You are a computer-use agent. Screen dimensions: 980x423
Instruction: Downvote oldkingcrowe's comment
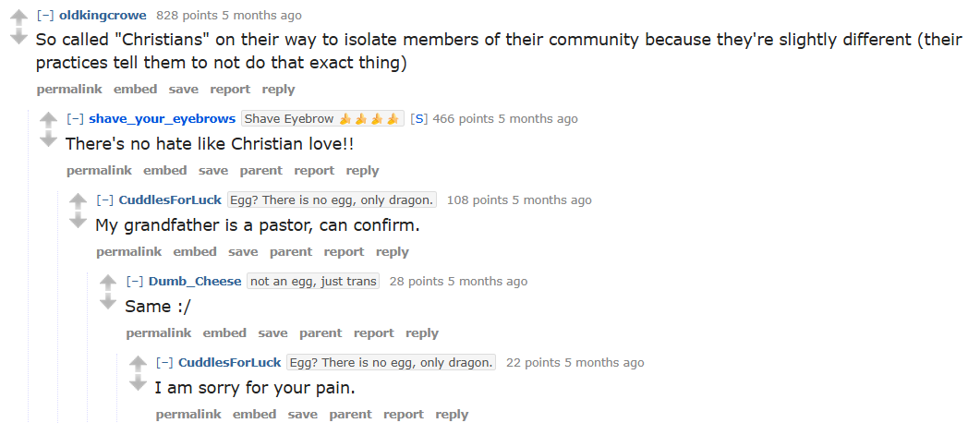pyautogui.click(x=19, y=37)
